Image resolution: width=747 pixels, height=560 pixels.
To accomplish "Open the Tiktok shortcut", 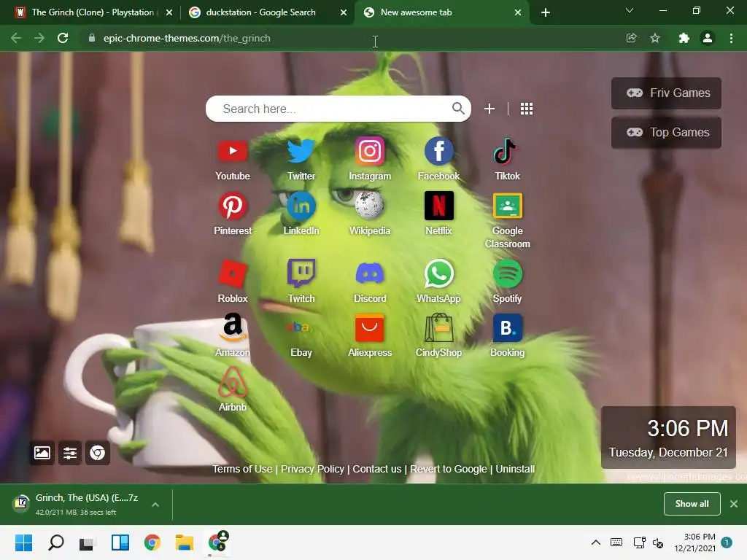I will (x=507, y=151).
